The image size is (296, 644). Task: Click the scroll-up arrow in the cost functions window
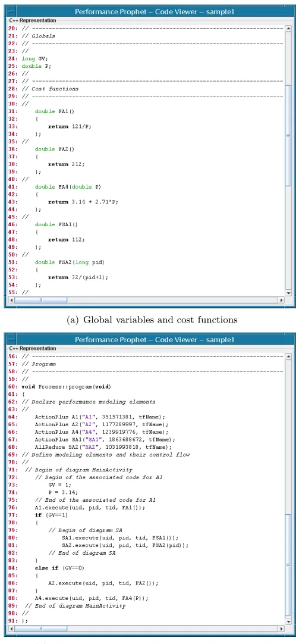click(x=288, y=28)
